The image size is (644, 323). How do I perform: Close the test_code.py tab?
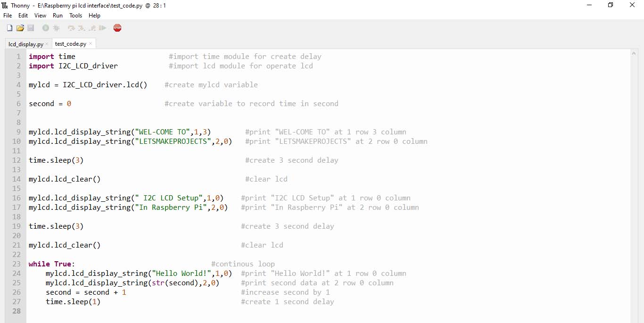click(x=91, y=44)
